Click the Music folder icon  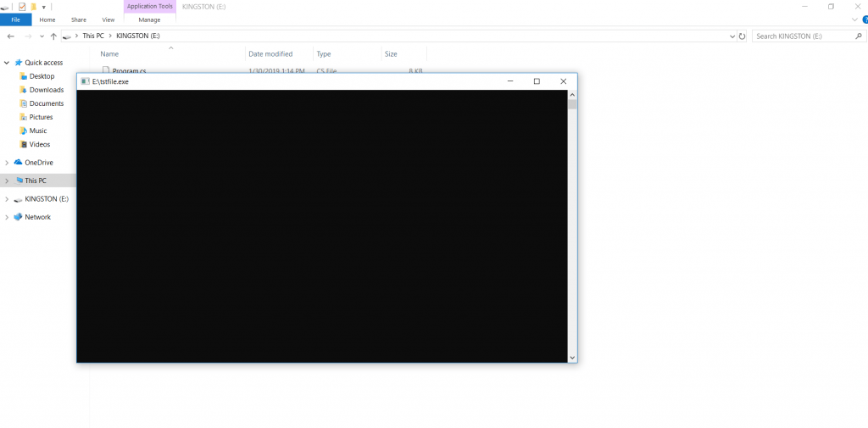pyautogui.click(x=23, y=131)
